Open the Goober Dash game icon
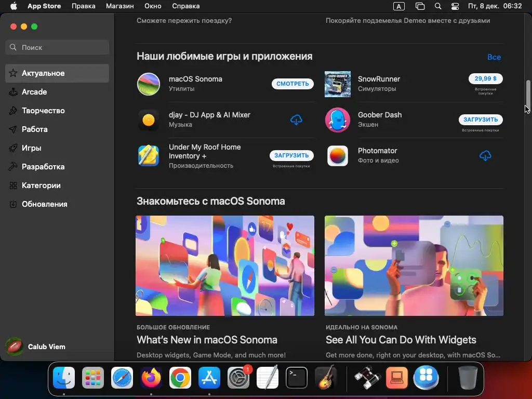This screenshot has width=532, height=399. coord(337,120)
